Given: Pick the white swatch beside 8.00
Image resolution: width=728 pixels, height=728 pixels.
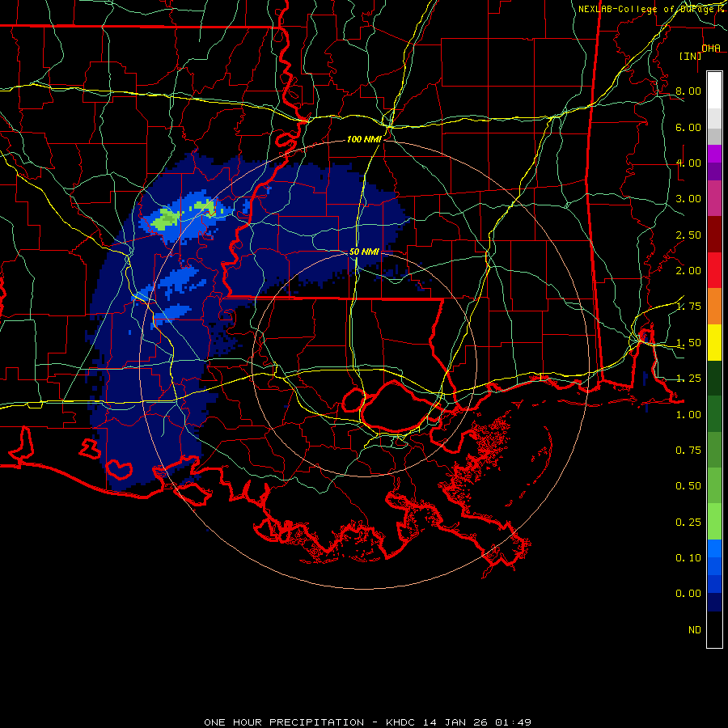Looking at the screenshot, I should [x=714, y=91].
